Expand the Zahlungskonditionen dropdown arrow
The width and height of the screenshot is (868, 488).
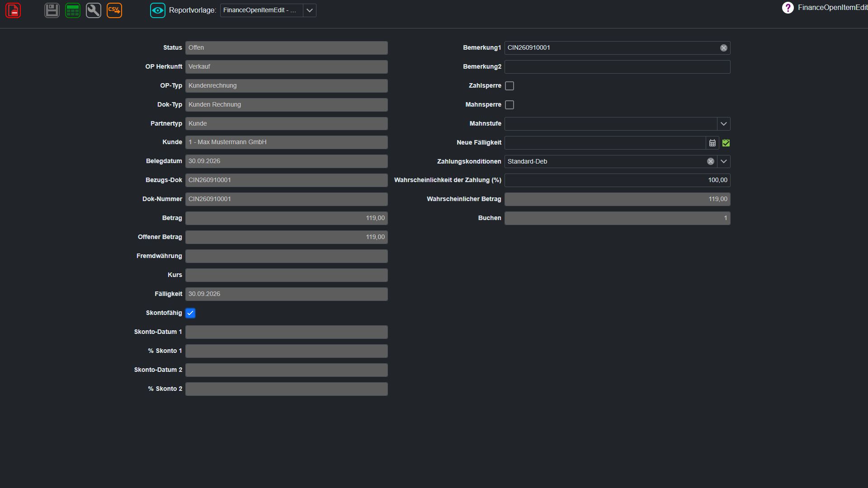tap(724, 161)
